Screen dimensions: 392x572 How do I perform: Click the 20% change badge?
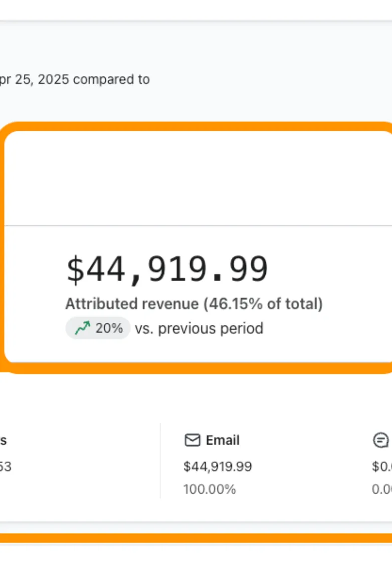coord(98,328)
